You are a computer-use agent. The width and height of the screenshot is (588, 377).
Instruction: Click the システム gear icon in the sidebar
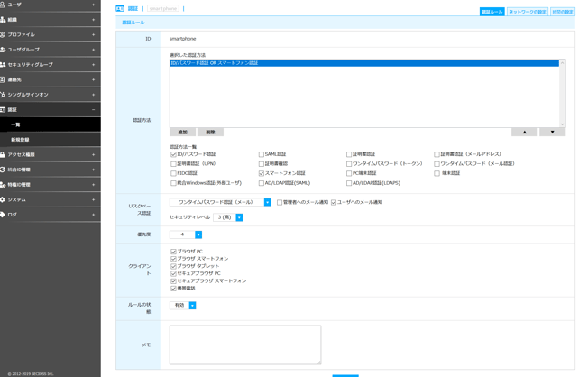(x=3, y=199)
